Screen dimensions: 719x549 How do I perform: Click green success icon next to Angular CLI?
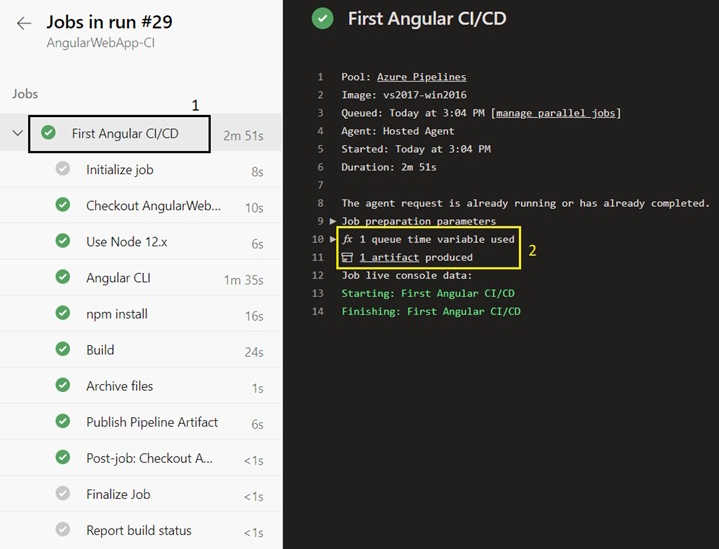(x=63, y=277)
